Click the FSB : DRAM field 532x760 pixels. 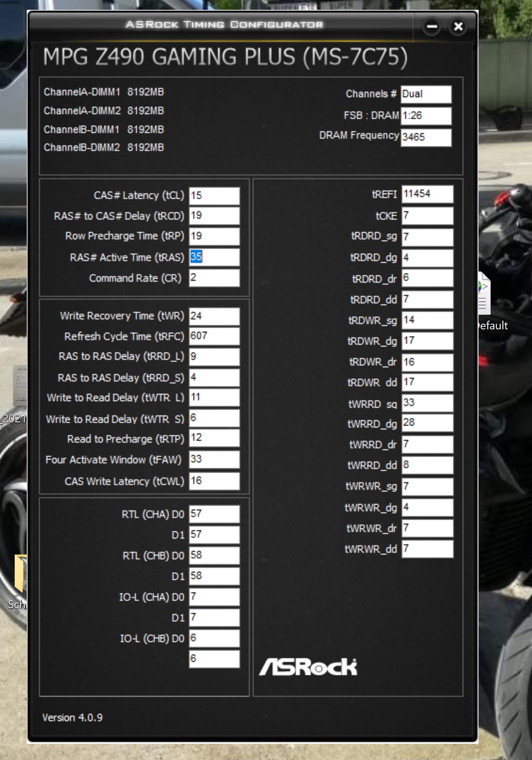coord(426,116)
